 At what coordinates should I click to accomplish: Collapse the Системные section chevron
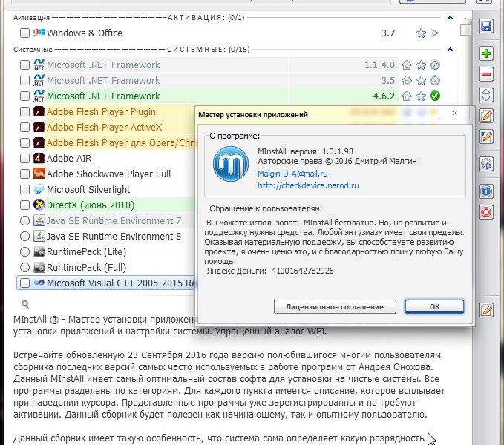(x=450, y=50)
